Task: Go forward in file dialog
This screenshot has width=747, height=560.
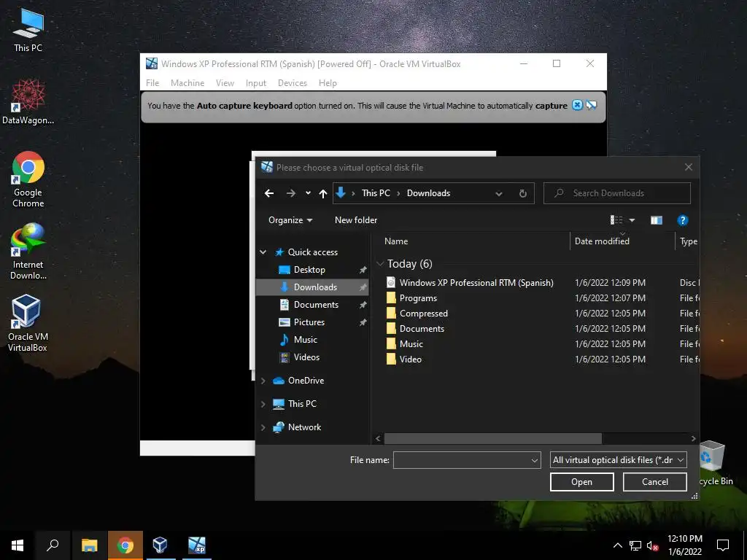Action: click(x=290, y=193)
